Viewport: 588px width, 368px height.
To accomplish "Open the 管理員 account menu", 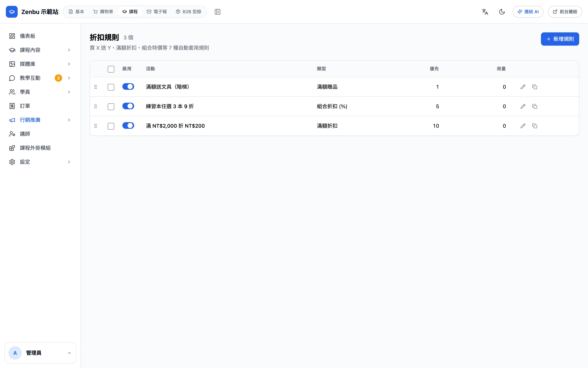I will pos(40,353).
